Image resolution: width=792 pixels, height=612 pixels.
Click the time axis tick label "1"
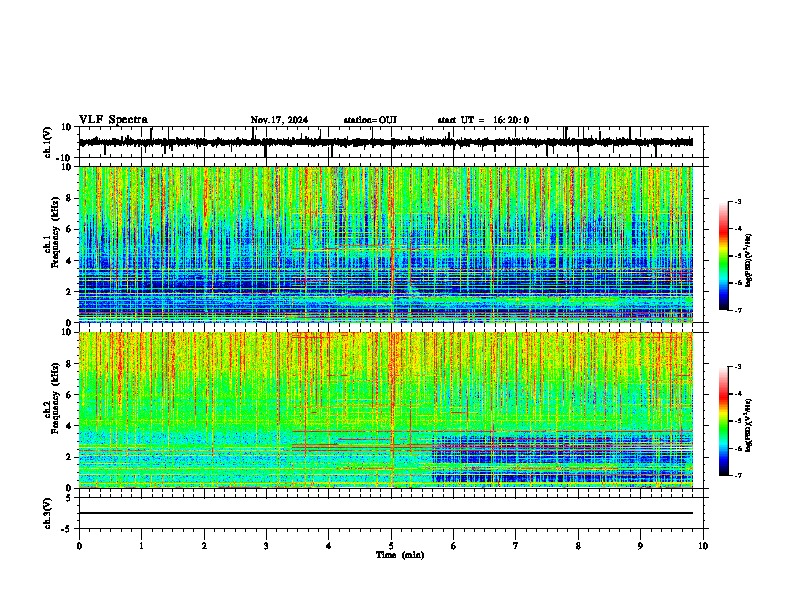tap(142, 546)
